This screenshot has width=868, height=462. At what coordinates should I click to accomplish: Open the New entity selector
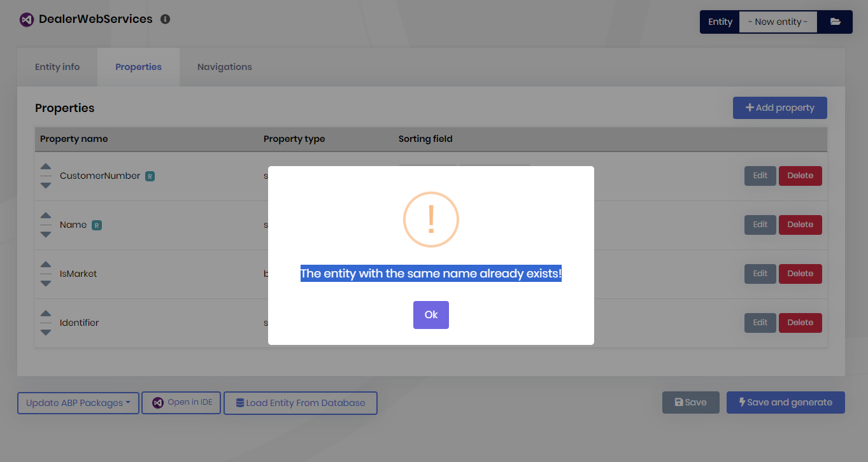(x=778, y=22)
